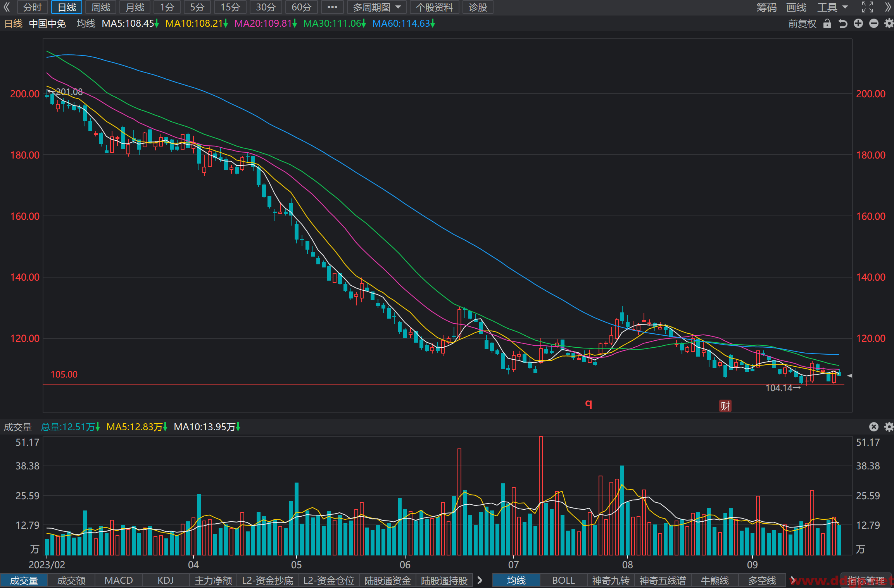Enable 神奇五线谱 overlay
This screenshot has height=588, width=894.
(x=663, y=580)
